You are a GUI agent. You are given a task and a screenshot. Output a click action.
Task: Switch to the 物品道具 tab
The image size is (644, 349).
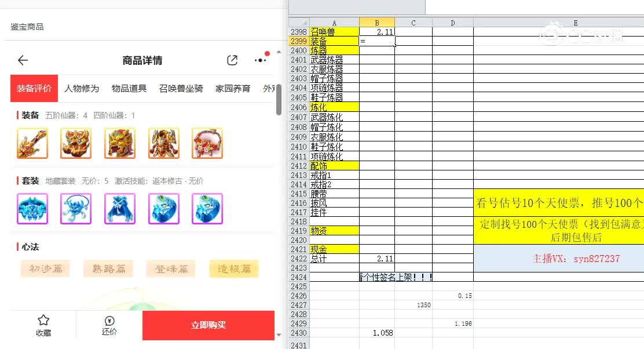click(129, 88)
